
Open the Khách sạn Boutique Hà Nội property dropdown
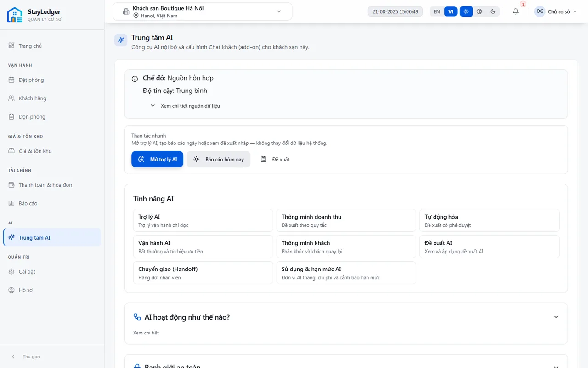203,11
